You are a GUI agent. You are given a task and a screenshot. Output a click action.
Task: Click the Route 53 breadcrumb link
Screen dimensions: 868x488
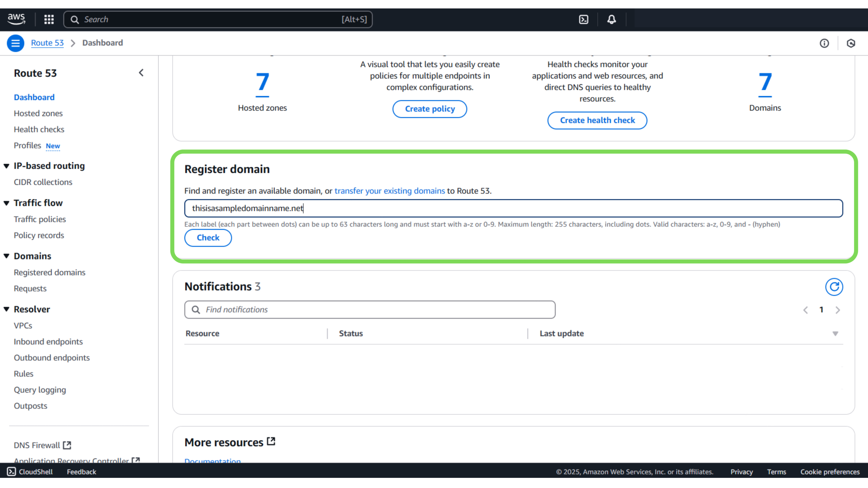(x=47, y=43)
